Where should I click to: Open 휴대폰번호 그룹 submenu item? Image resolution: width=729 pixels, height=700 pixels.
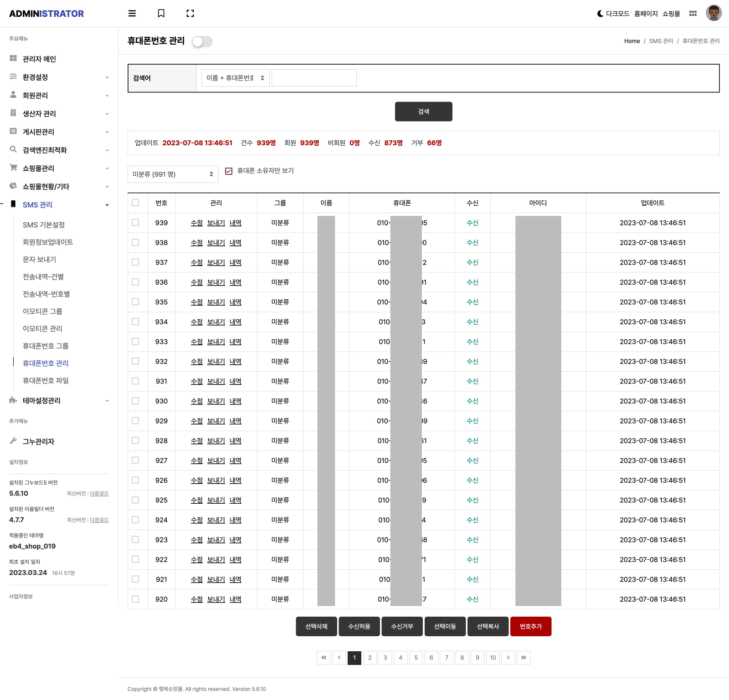point(46,346)
